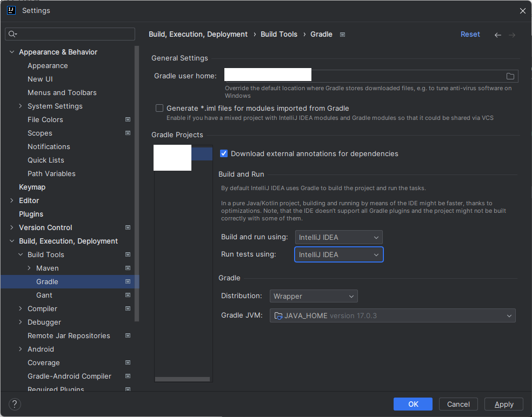This screenshot has width=532, height=417.
Task: Click Build Tools in the breadcrumb
Action: 279,34
